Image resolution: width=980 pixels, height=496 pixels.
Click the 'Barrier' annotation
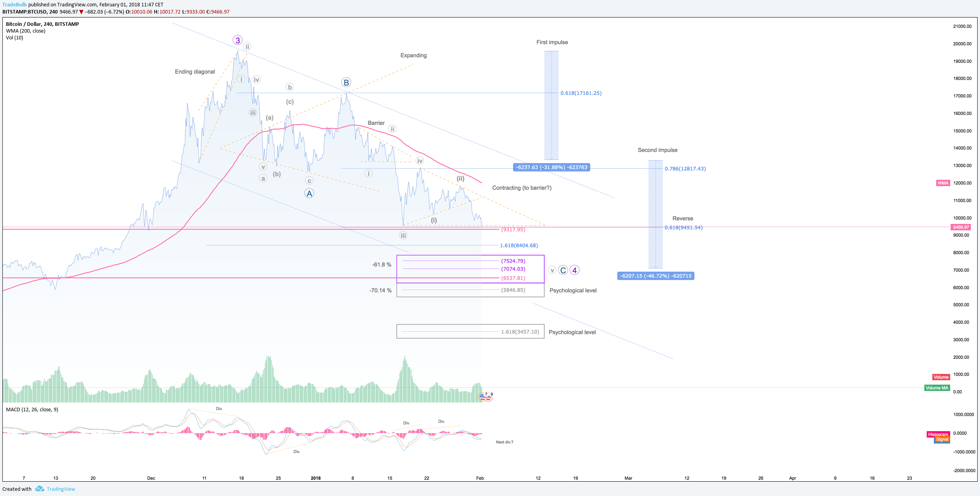coord(376,123)
